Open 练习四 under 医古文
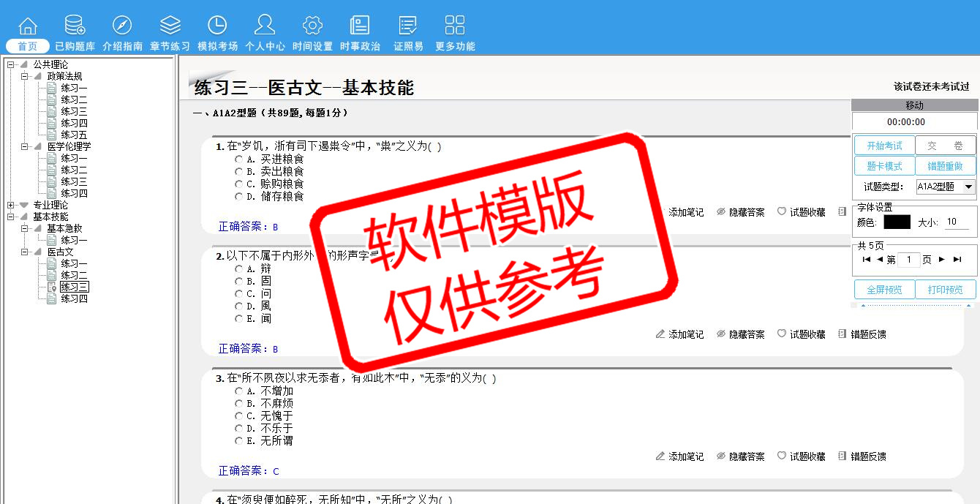 (x=74, y=298)
